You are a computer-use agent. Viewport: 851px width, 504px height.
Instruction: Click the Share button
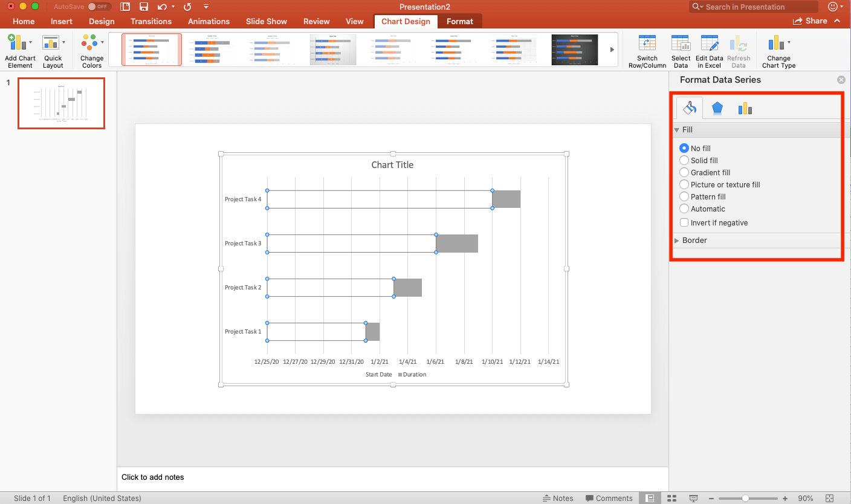click(810, 21)
